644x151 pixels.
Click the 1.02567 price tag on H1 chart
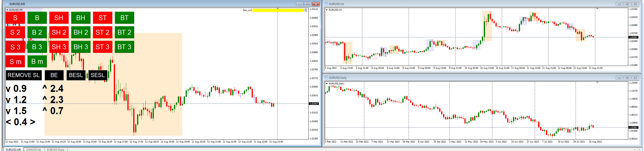(633, 37)
